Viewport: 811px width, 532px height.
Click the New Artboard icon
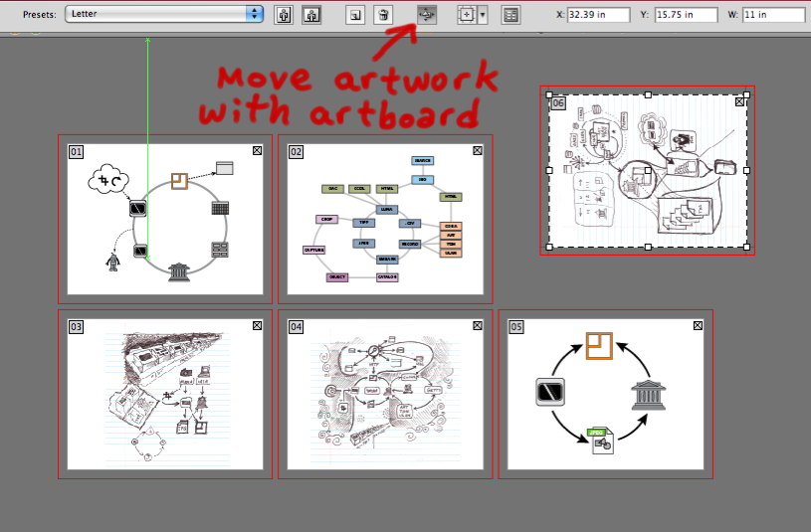click(354, 15)
